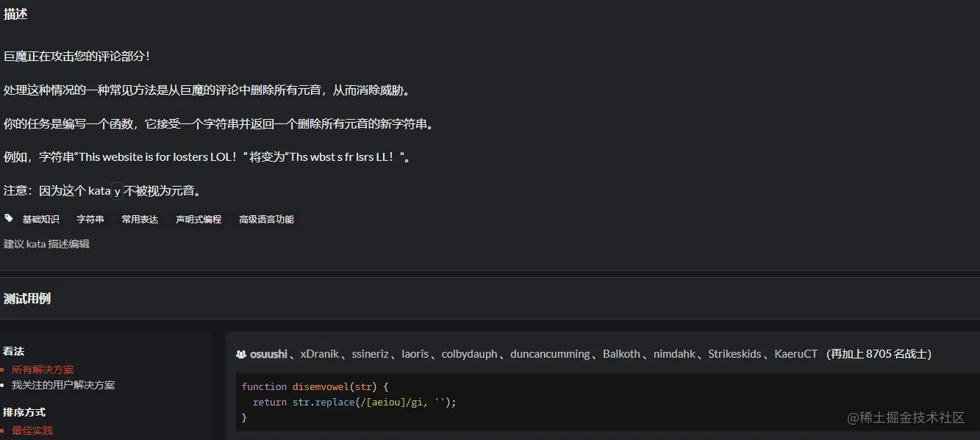Viewport: 980px width, 440px height.
Task: Click 再加上 8705 名战士 text
Action: 879,354
